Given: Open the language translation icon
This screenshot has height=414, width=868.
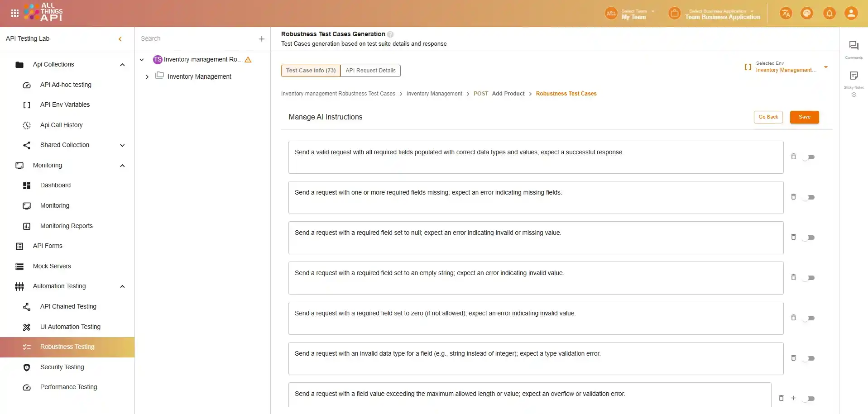Looking at the screenshot, I should pyautogui.click(x=786, y=13).
